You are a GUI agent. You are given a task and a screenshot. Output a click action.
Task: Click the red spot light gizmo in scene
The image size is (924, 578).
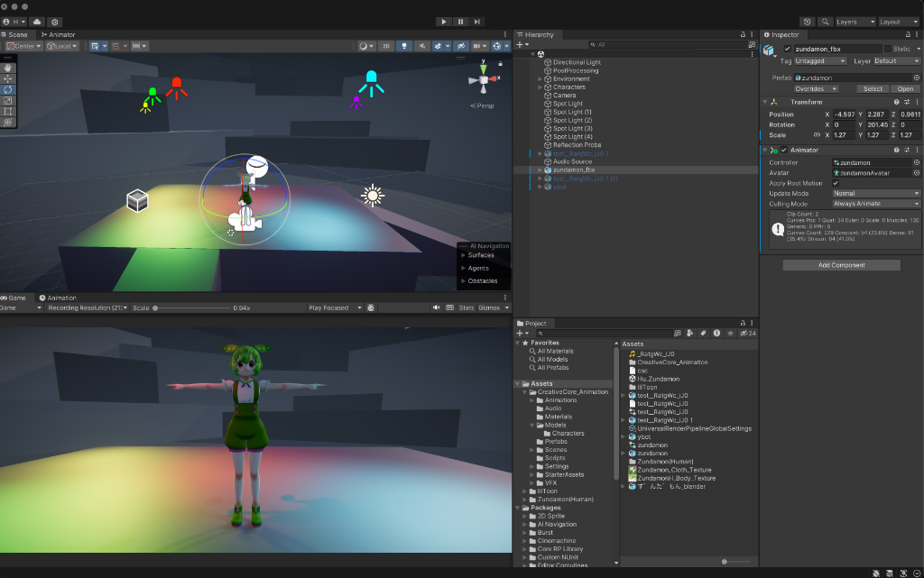pyautogui.click(x=176, y=88)
